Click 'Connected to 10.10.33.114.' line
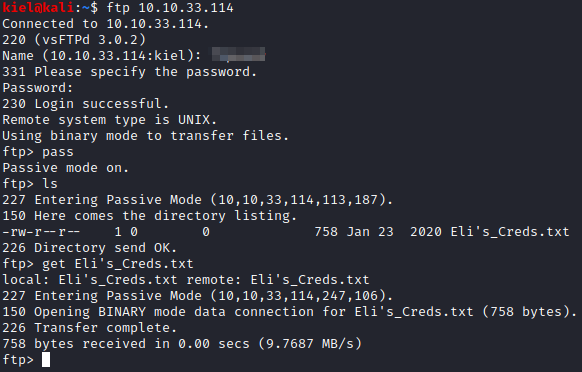This screenshot has width=582, height=372. pos(105,23)
